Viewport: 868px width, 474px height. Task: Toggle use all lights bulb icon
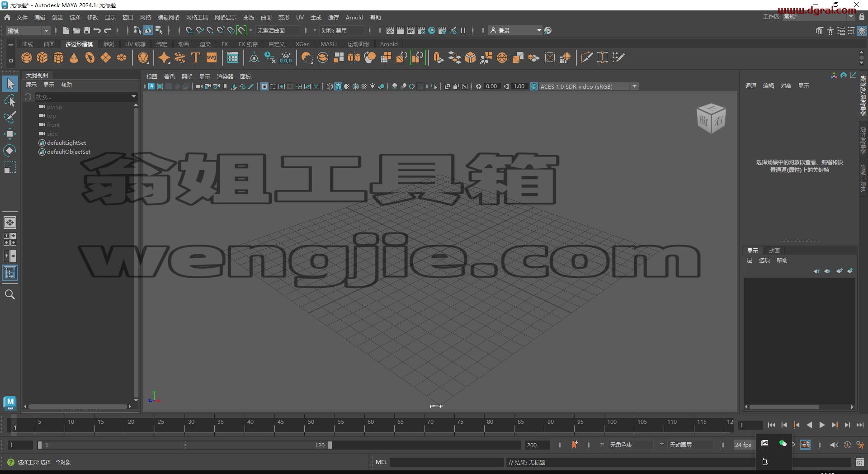pos(373,86)
